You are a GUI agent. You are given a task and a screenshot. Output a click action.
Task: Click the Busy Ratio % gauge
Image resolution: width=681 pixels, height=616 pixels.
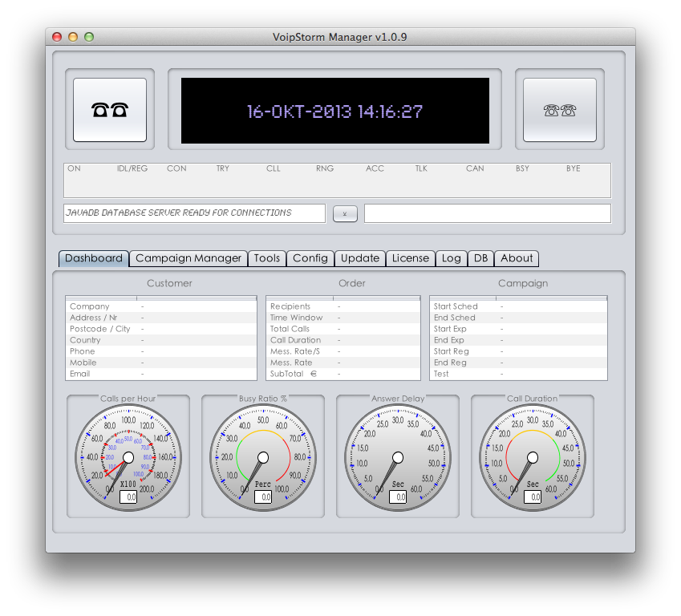[263, 457]
